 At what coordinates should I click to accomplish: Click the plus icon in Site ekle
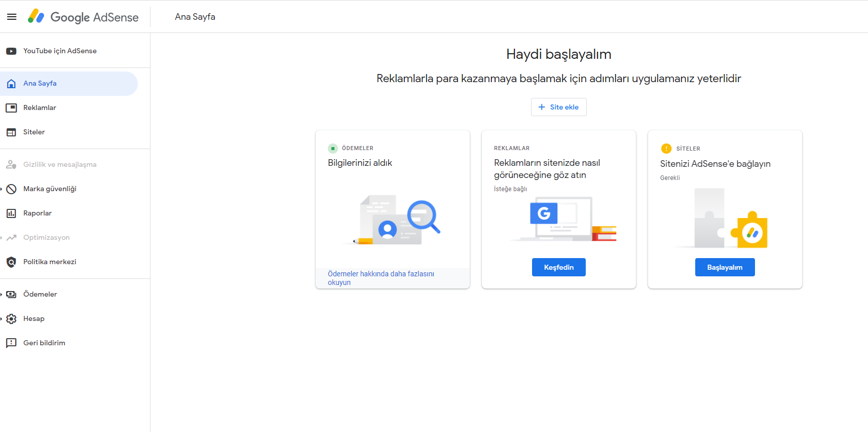point(542,107)
